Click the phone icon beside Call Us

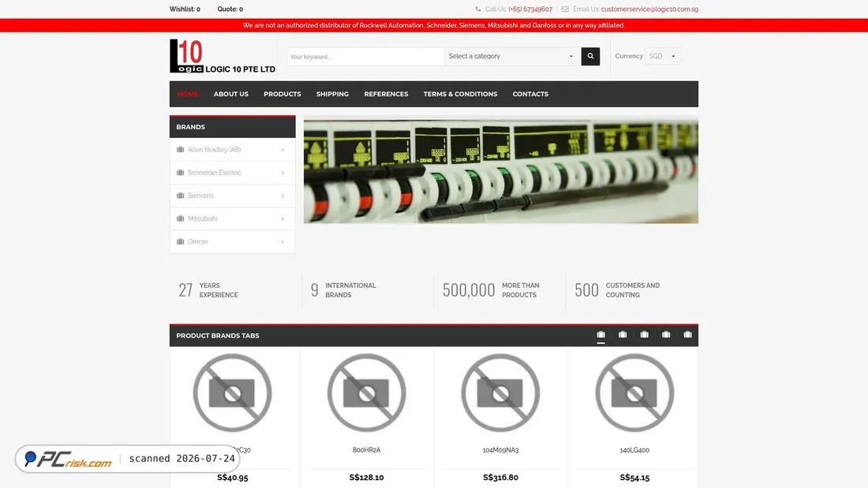pos(478,9)
